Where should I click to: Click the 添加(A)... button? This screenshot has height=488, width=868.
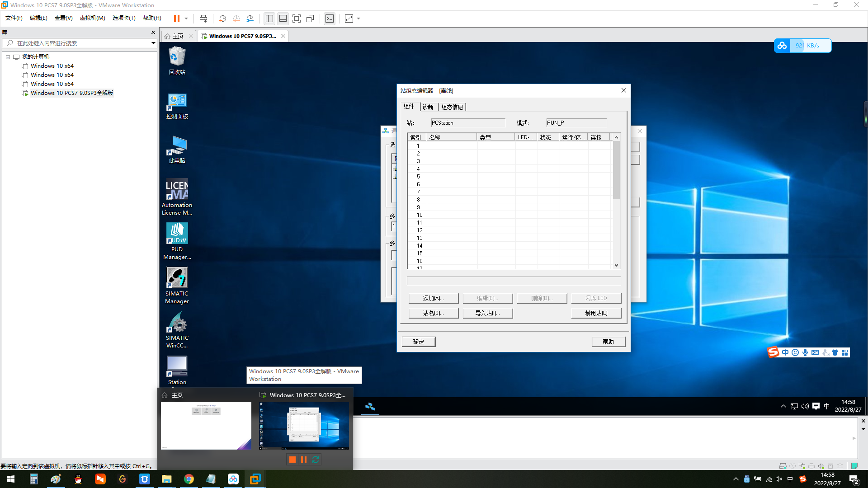434,298
